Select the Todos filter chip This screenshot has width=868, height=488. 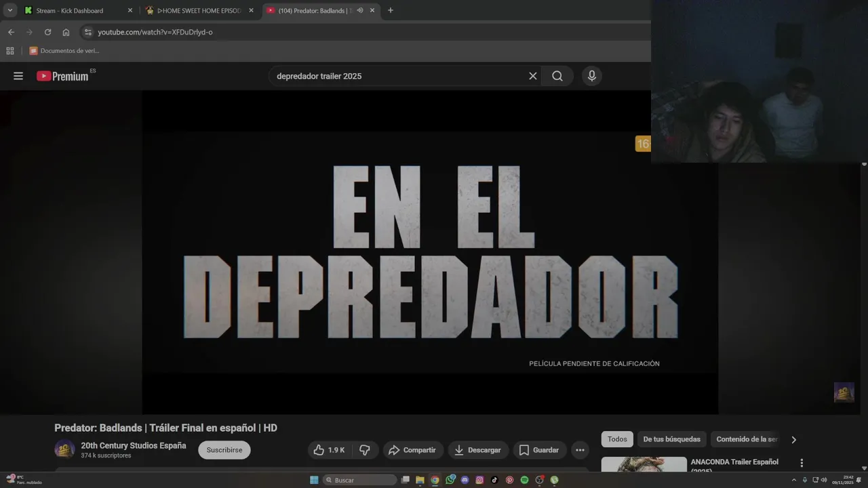pos(617,439)
